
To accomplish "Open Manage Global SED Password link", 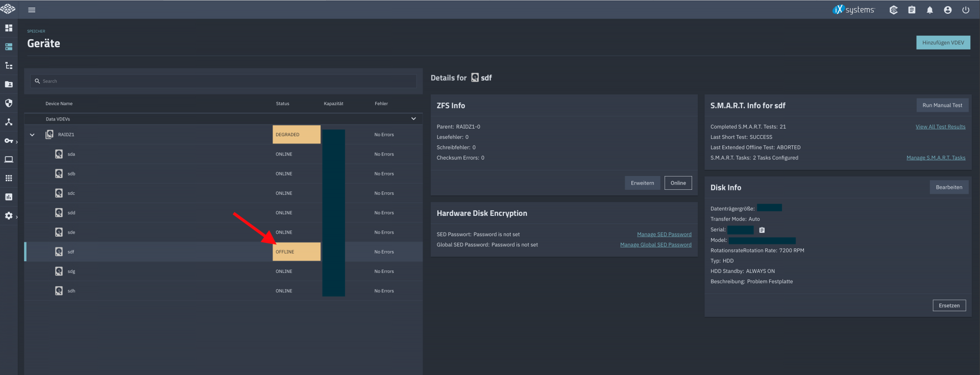I will [x=655, y=245].
